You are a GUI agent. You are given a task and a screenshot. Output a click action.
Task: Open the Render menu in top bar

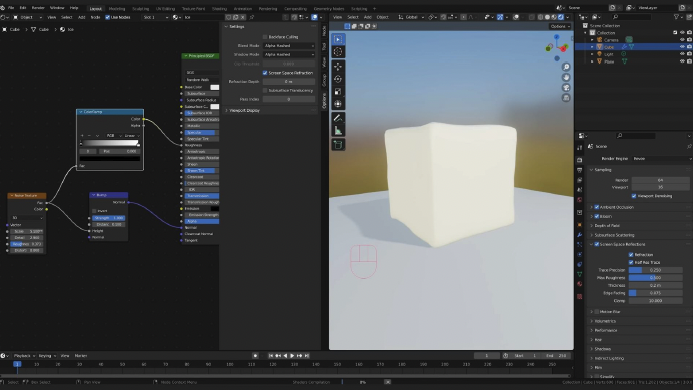point(38,8)
